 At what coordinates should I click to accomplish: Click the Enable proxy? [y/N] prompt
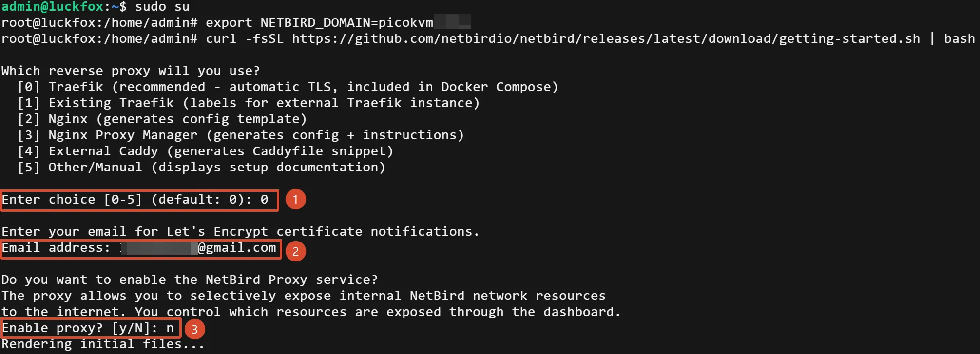91,328
